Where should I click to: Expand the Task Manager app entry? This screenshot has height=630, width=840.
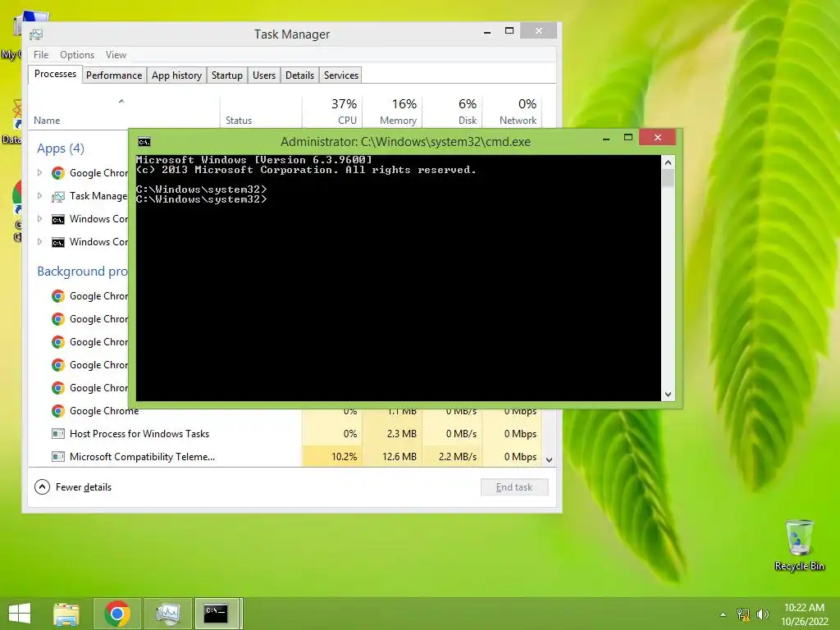(x=39, y=195)
